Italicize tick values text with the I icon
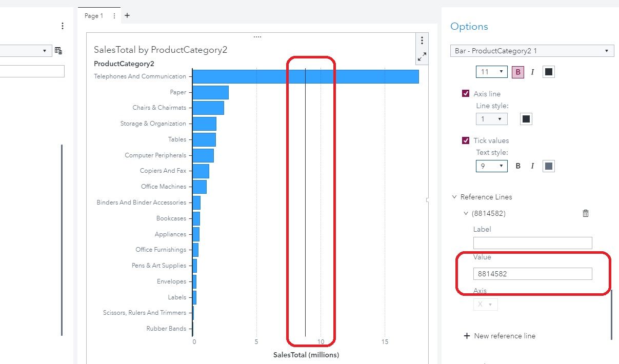This screenshot has height=364, width=619. pyautogui.click(x=532, y=166)
